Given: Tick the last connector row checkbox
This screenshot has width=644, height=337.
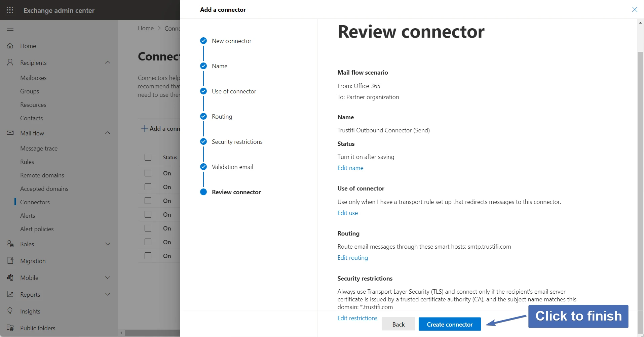Looking at the screenshot, I should pos(148,256).
